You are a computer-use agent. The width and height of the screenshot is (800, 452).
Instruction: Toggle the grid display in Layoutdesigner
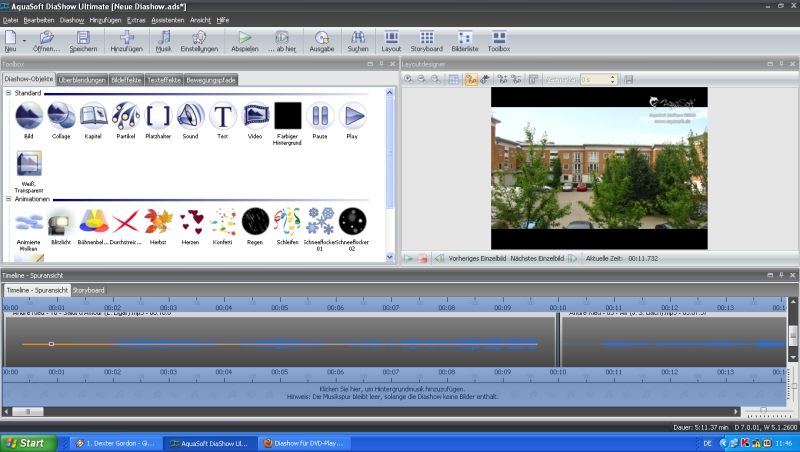pos(453,79)
